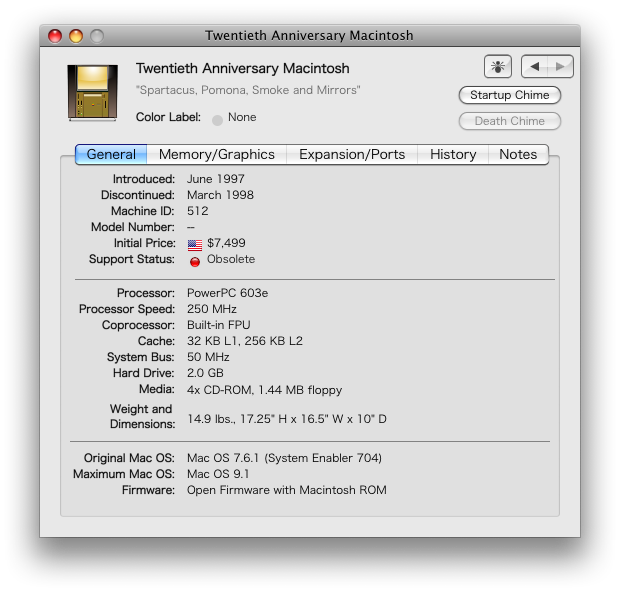Click the red Obsolete status indicator

195,262
